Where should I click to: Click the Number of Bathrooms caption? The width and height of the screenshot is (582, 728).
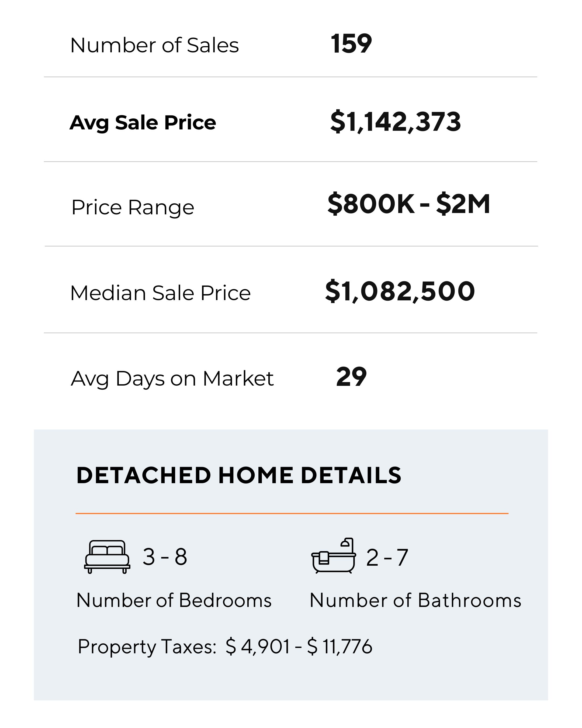coord(415,600)
